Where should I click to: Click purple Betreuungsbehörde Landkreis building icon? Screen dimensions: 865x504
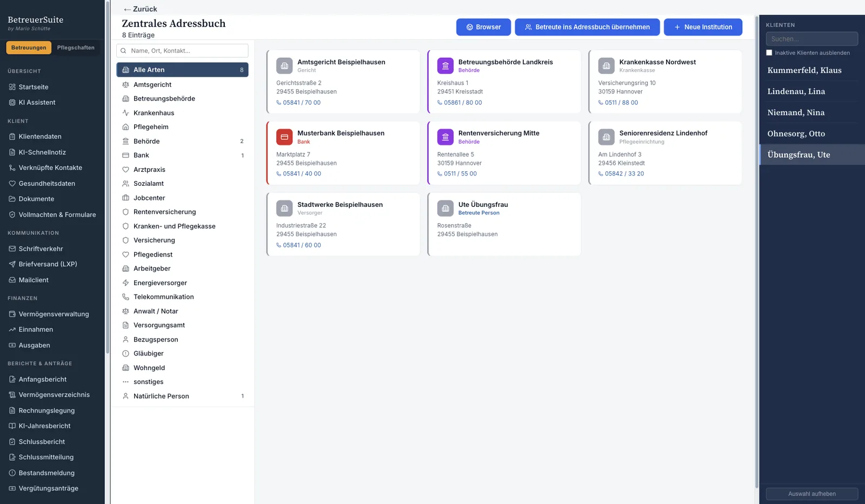pos(445,66)
